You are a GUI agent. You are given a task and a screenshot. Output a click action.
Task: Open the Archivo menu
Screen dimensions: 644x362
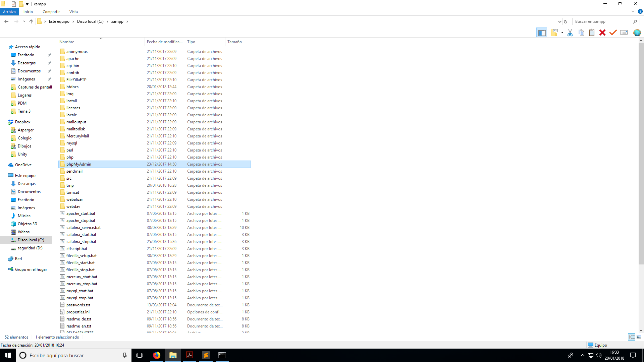(9, 12)
